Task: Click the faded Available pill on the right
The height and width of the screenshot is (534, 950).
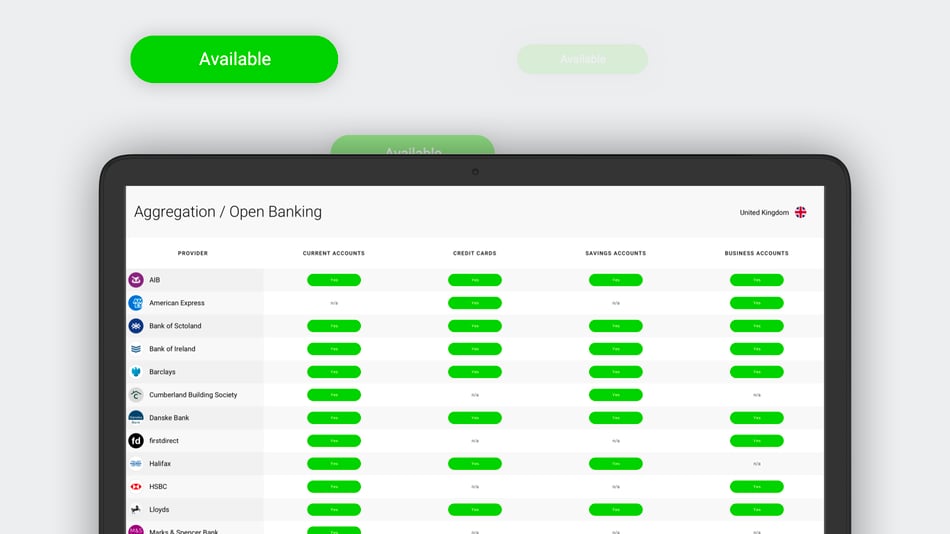Action: [582, 59]
